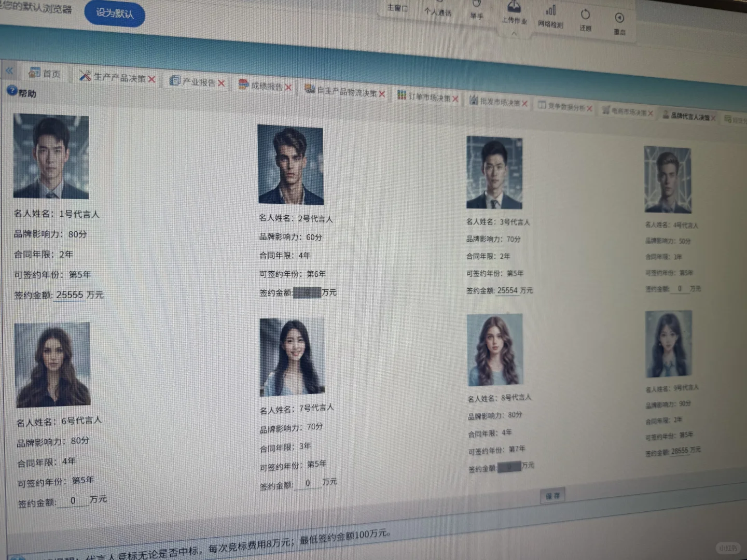747x560 pixels.
Task: Close the 电商市场决策 tab with its red X
Action: [x=651, y=113]
